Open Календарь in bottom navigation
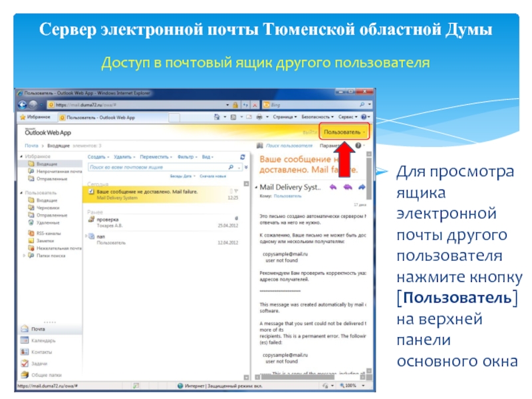The image size is (532, 399). pos(43,340)
